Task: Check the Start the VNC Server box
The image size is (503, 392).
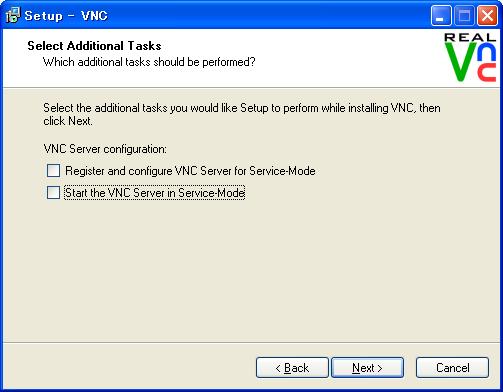Action: [53, 192]
